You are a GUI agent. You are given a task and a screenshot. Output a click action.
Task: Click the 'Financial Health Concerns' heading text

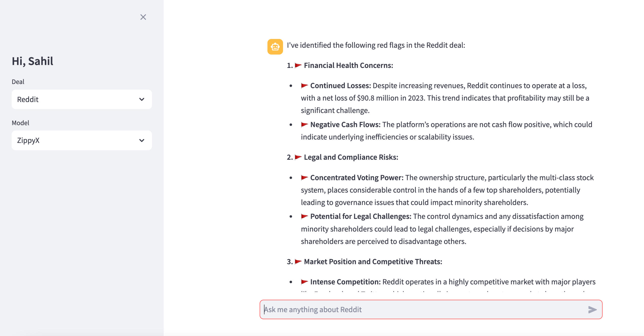click(348, 65)
